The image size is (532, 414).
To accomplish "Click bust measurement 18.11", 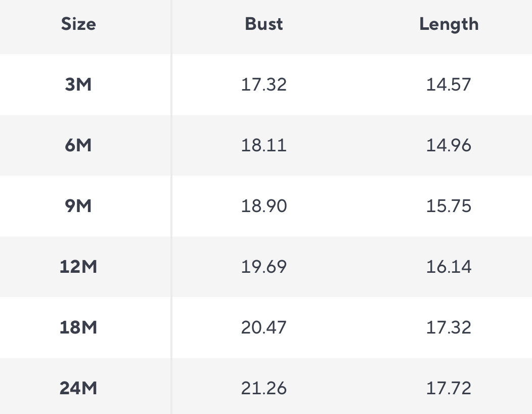I will click(x=263, y=145).
